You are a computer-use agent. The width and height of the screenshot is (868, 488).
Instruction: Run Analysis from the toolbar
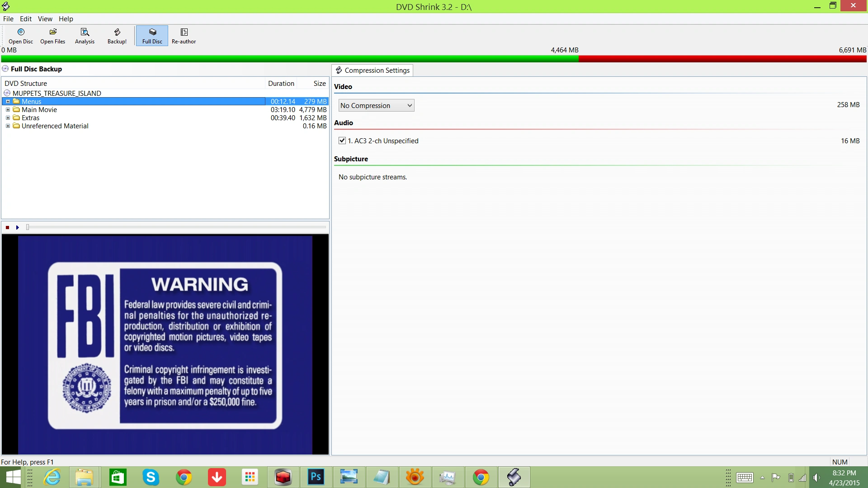(x=85, y=35)
